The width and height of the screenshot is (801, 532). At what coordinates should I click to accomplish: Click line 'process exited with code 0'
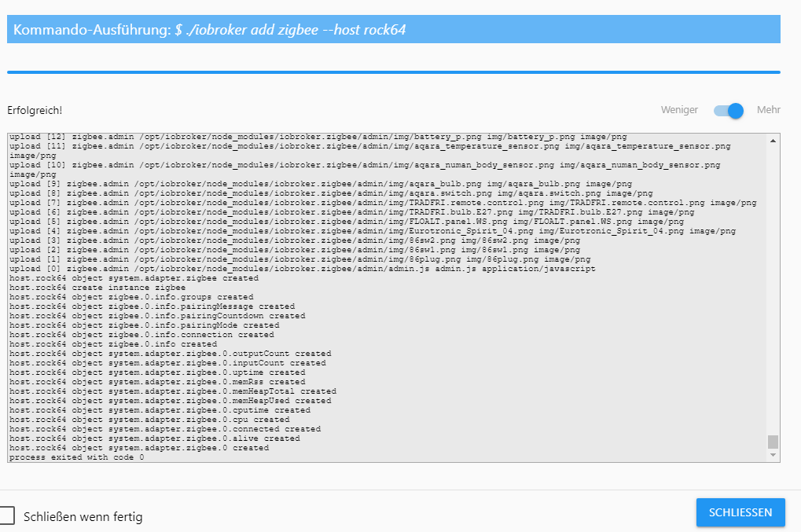(76, 457)
